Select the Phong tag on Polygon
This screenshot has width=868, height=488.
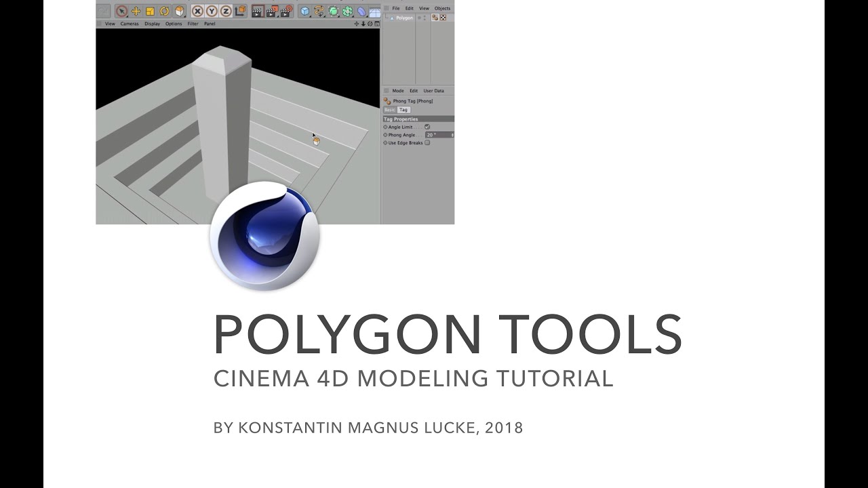tap(435, 18)
